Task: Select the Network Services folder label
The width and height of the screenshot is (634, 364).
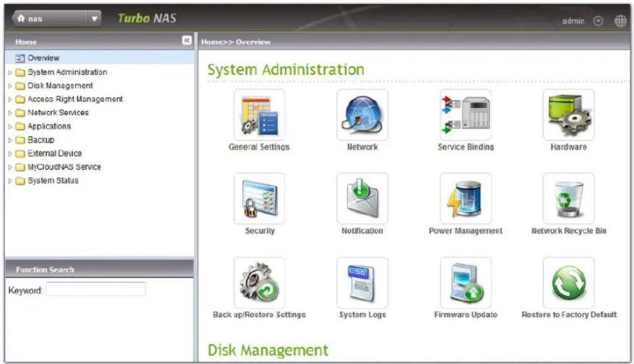Action: coord(58,113)
